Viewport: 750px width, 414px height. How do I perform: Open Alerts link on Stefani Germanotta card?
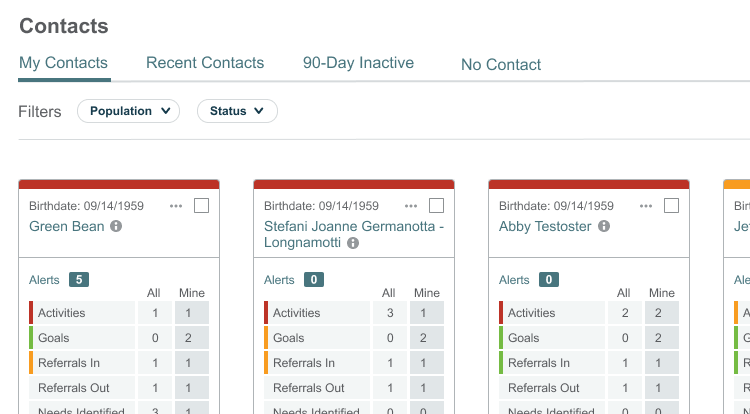(x=279, y=280)
